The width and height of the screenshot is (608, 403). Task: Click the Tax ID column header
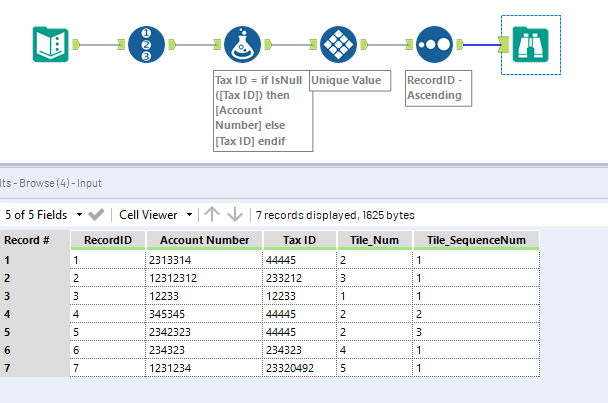point(298,240)
